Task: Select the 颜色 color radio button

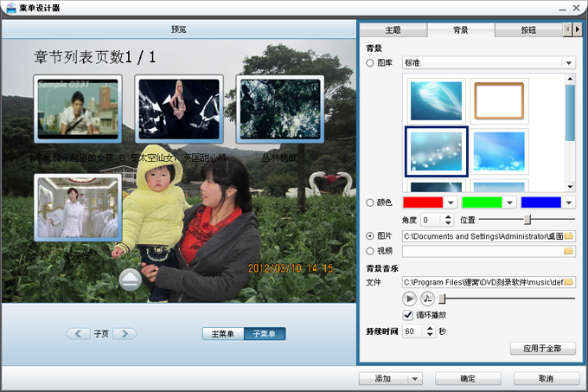Action: [370, 202]
